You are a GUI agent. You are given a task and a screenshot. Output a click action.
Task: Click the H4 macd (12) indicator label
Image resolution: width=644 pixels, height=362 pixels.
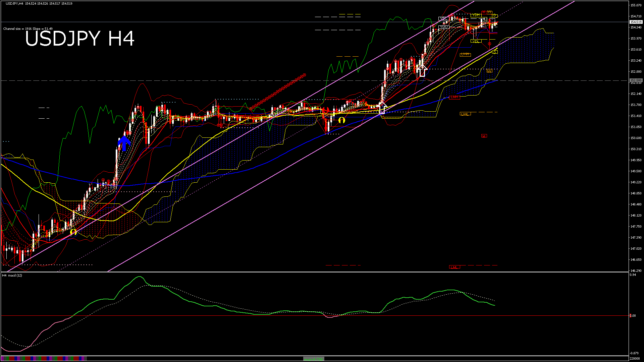coord(12,276)
